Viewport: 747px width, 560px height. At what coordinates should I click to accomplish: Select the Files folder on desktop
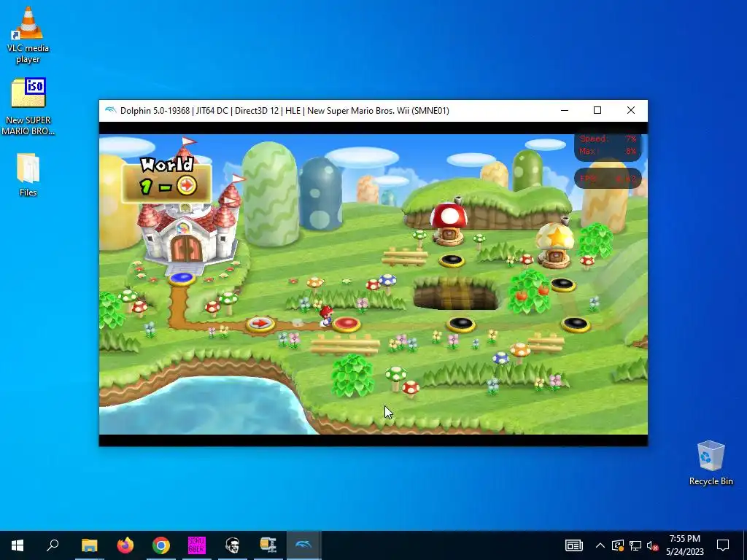coord(28,174)
